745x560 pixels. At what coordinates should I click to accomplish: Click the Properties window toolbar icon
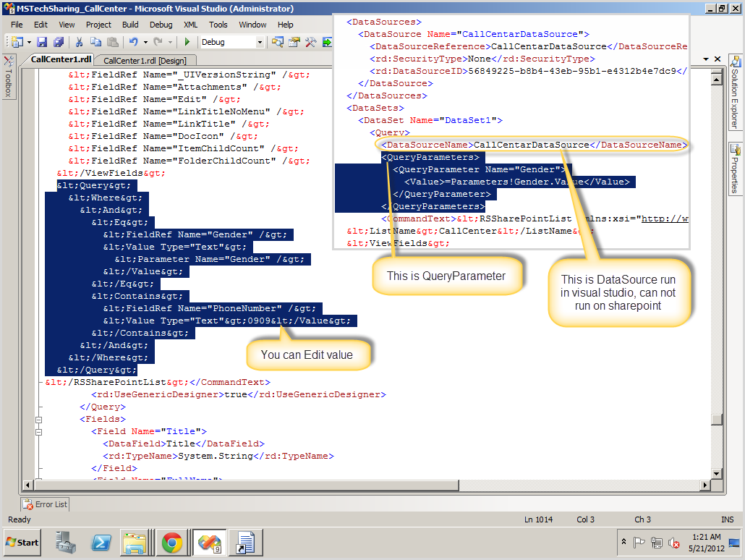[x=293, y=42]
